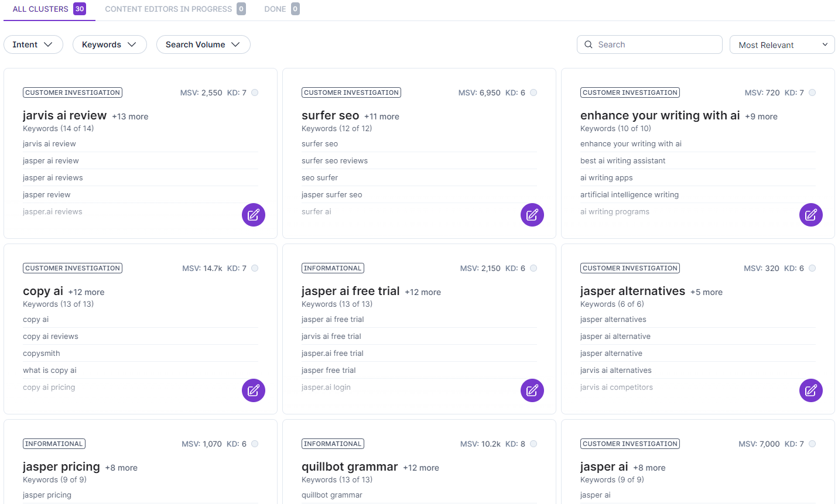Open editor for jasper ai free trial cluster
The height and width of the screenshot is (504, 838).
click(x=532, y=390)
